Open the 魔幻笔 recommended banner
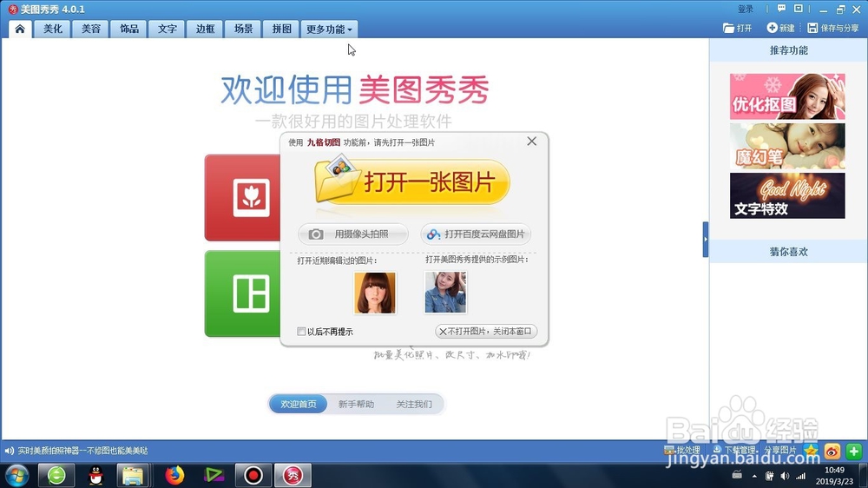Screen dimensions: 868x488 (x=787, y=146)
